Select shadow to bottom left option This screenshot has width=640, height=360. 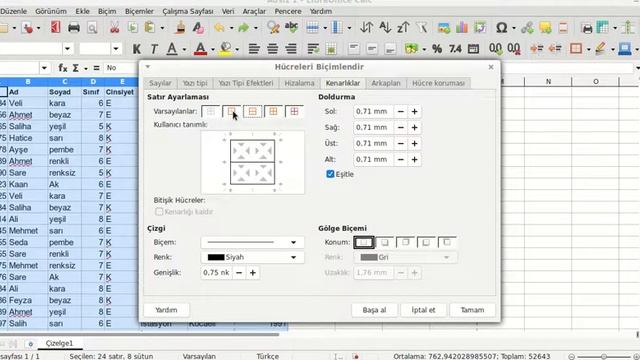[x=426, y=242]
